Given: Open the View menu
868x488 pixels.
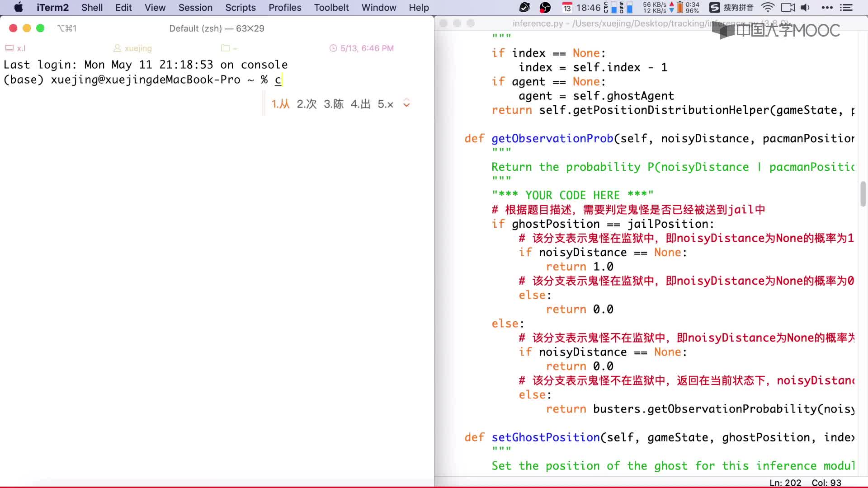Looking at the screenshot, I should click(x=155, y=7).
